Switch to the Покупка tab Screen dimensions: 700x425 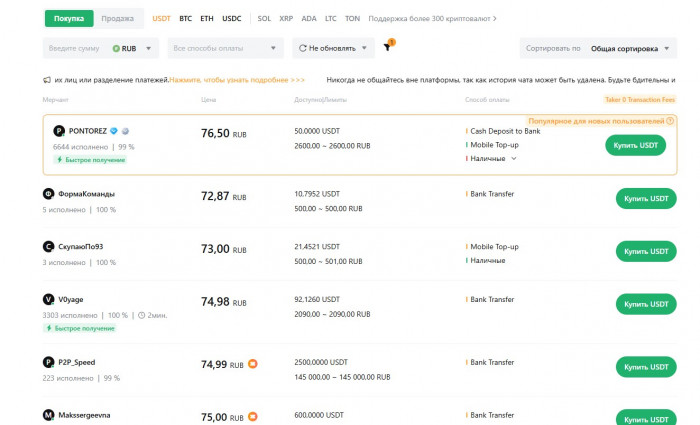click(69, 18)
